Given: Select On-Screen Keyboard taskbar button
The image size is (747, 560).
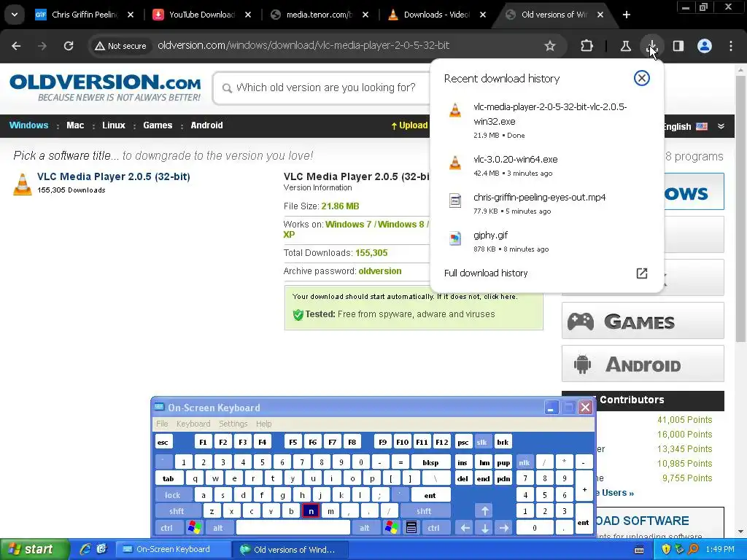Looking at the screenshot, I should [174, 550].
